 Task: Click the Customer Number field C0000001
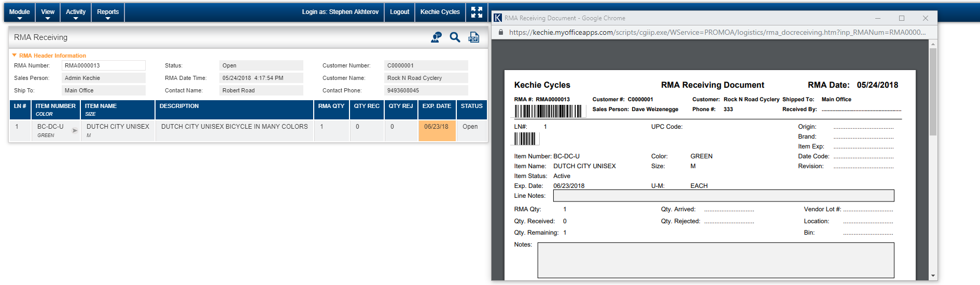pyautogui.click(x=426, y=65)
